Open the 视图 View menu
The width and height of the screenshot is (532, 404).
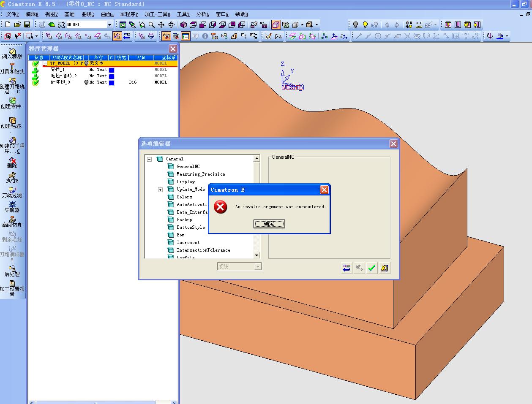pos(52,14)
